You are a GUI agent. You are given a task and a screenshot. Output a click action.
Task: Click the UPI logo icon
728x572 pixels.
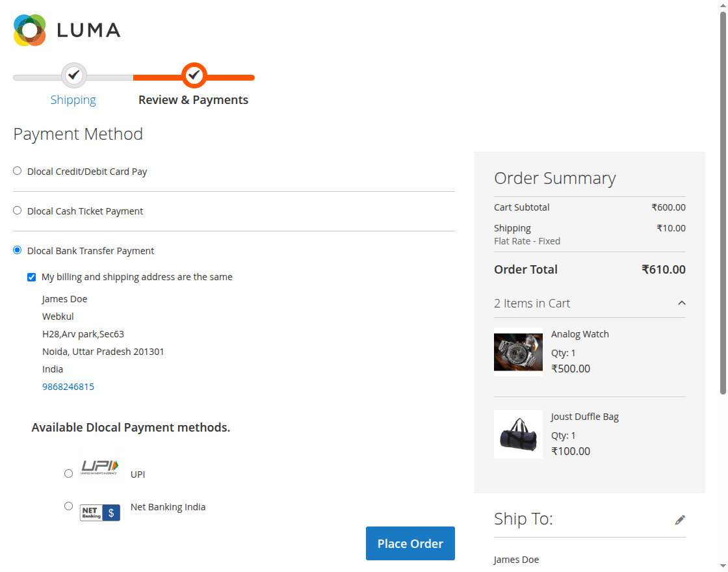point(99,467)
